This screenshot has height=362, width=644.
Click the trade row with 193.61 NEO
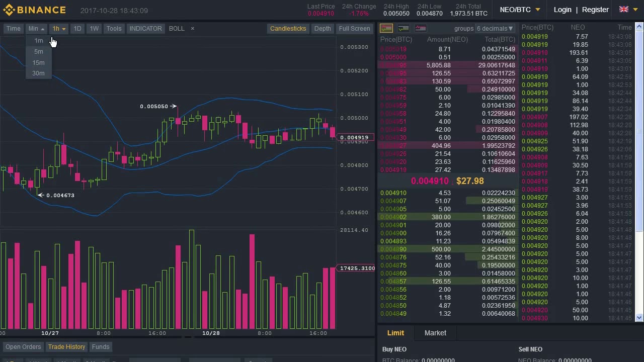click(x=577, y=53)
